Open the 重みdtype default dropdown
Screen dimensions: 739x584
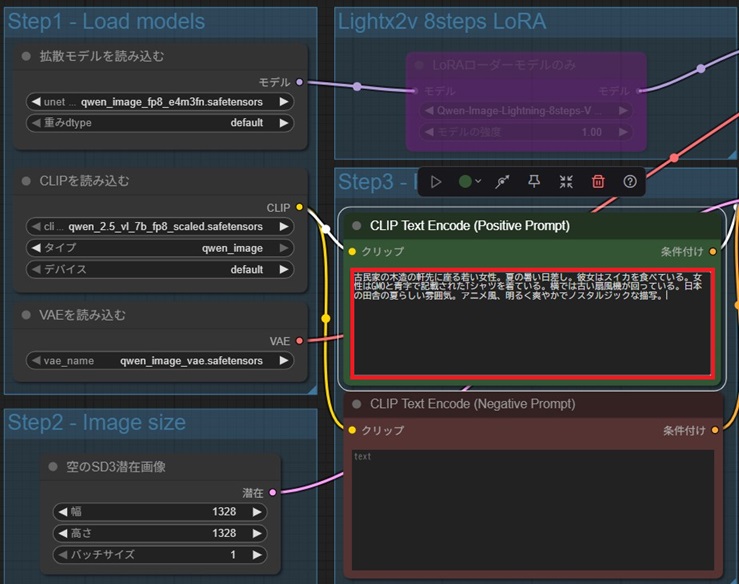(x=160, y=123)
